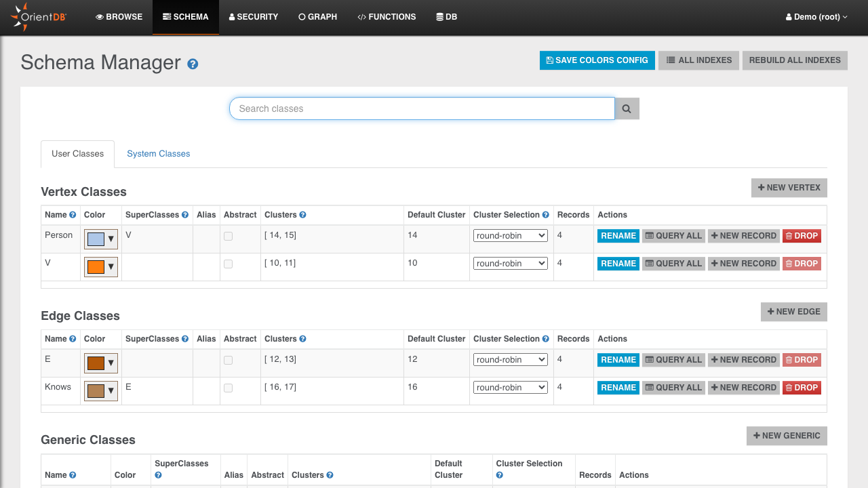Switch to System Classes tab
Screen dimensions: 868x488
pos(159,154)
